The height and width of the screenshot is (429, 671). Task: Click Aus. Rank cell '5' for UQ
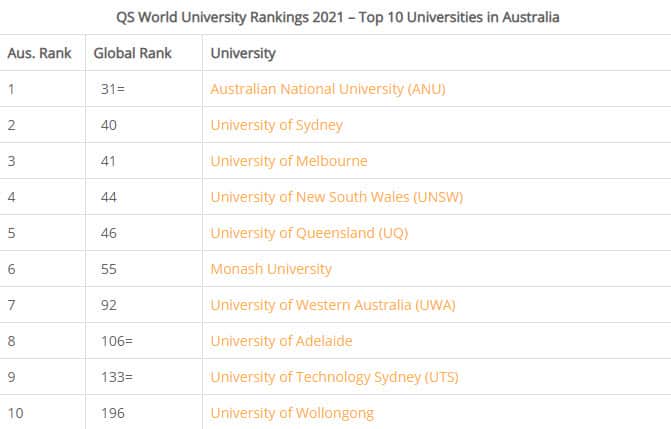point(12,233)
